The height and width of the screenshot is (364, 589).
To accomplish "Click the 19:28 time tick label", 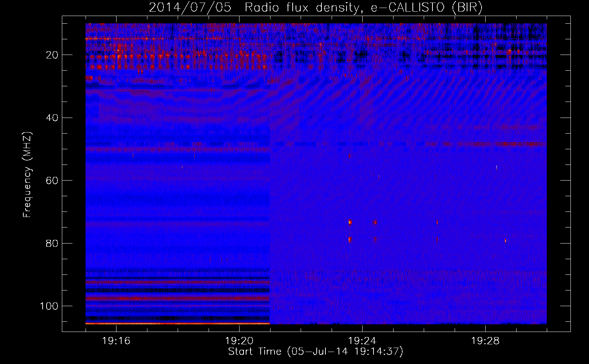I will pos(485,341).
